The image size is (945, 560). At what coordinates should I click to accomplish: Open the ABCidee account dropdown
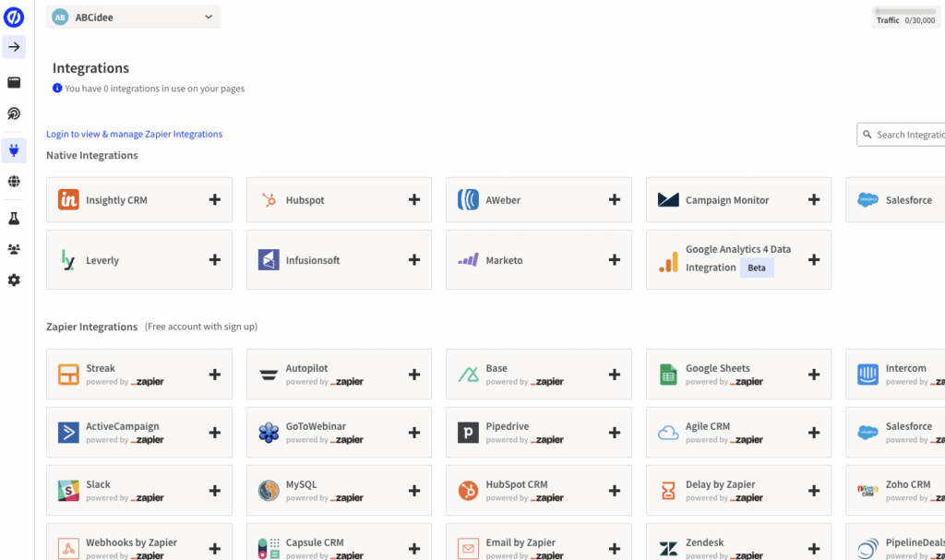(x=133, y=17)
